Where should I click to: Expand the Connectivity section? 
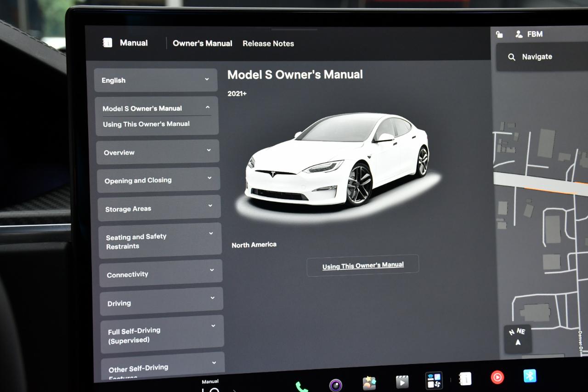tap(161, 274)
